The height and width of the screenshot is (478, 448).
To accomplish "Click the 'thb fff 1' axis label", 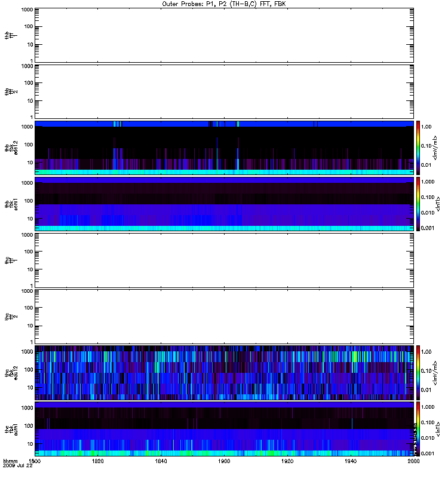I will pos(11,35).
